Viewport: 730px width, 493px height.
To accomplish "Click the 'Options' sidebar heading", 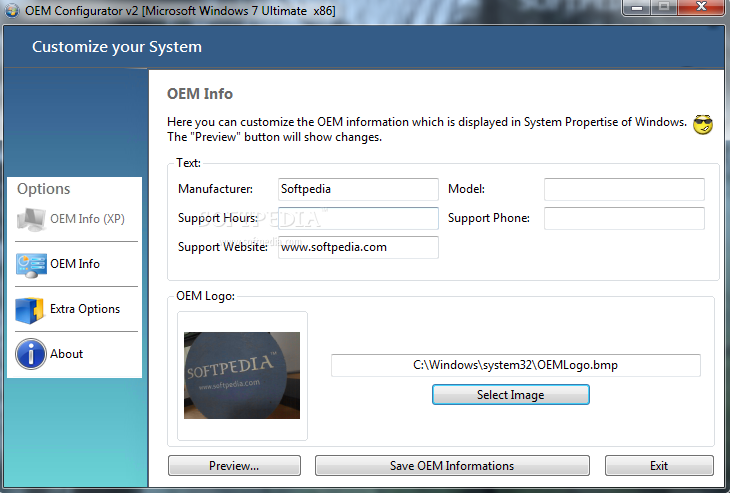I will 44,189.
